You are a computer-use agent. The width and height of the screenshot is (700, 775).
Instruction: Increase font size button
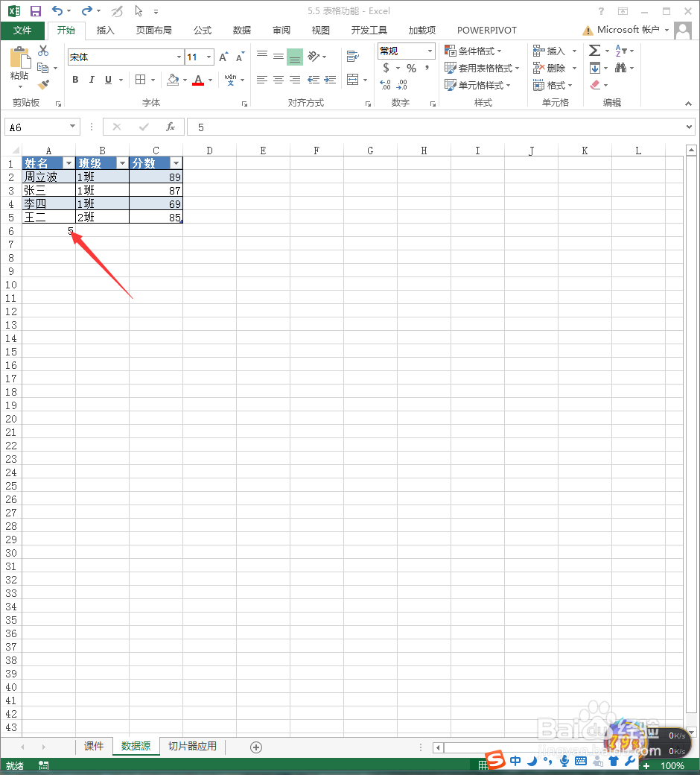point(224,57)
